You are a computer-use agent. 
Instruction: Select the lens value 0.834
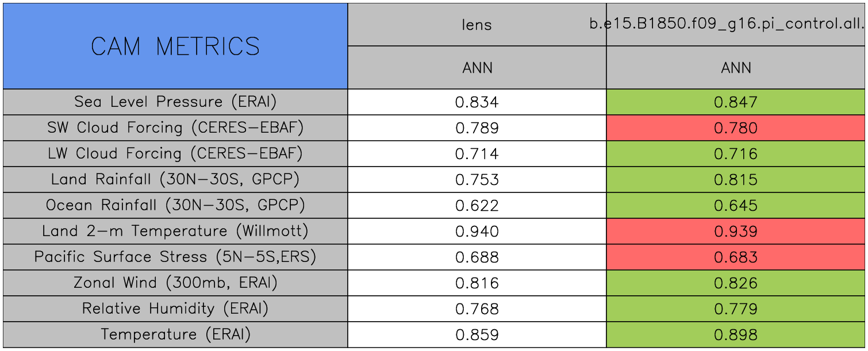pyautogui.click(x=477, y=102)
